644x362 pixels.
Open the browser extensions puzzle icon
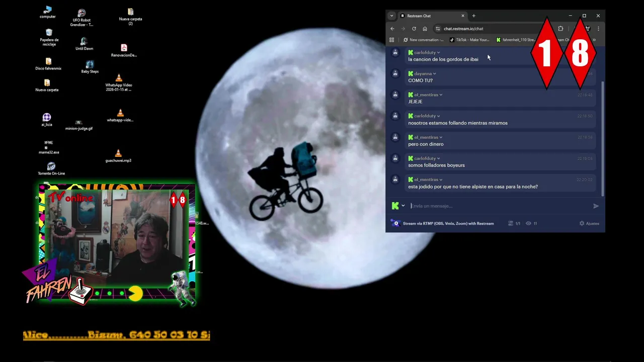(x=560, y=29)
